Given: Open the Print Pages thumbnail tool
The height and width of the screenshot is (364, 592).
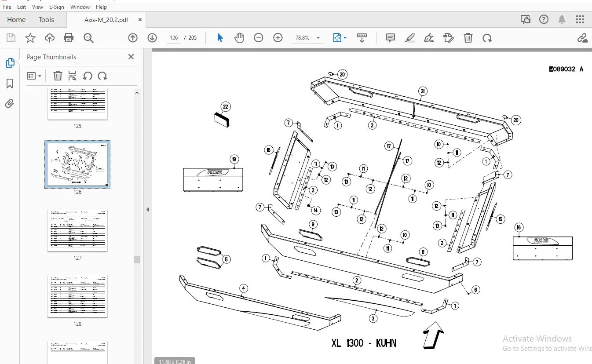Looking at the screenshot, I should click(73, 76).
